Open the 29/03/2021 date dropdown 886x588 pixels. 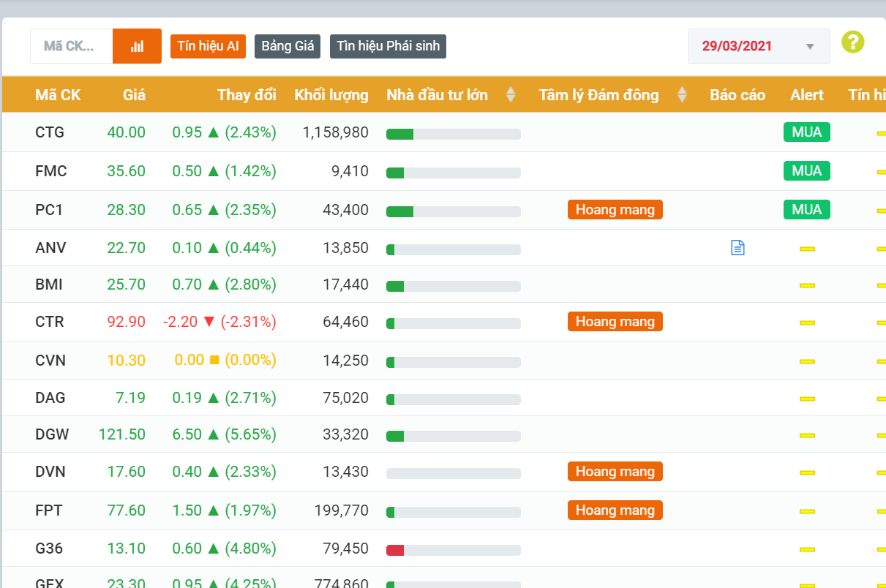pos(758,46)
